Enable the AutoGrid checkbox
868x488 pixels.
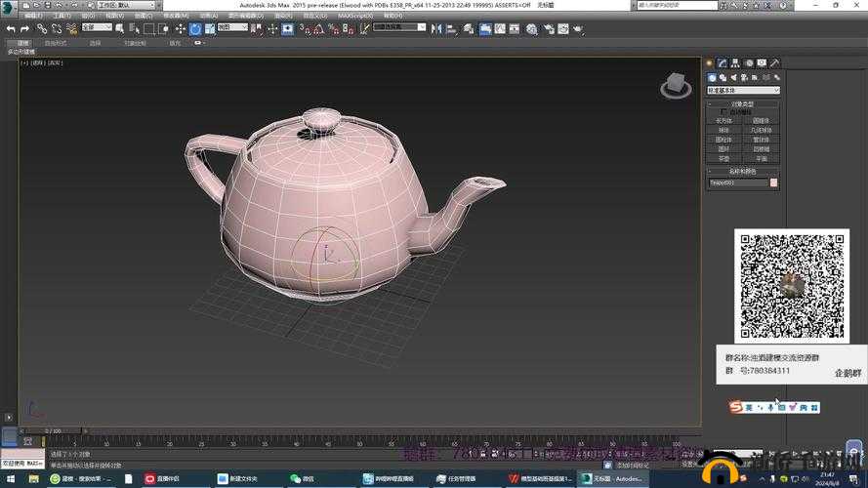pyautogui.click(x=724, y=112)
